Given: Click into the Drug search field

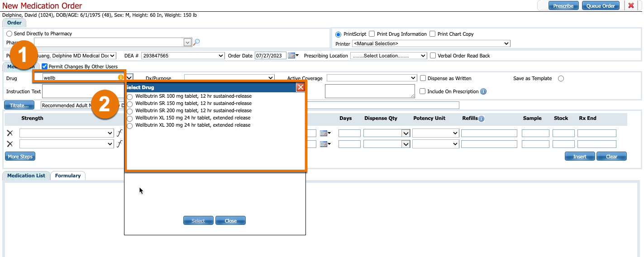Looking at the screenshot, I should tap(79, 77).
